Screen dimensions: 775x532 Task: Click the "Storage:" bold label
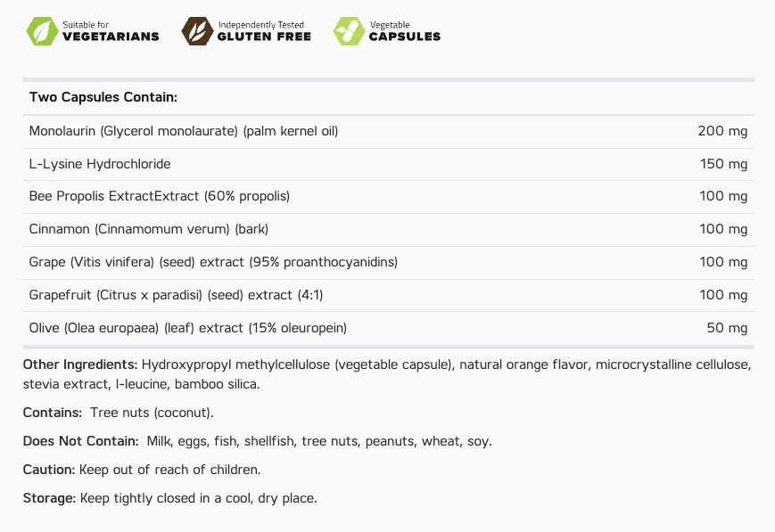49,497
